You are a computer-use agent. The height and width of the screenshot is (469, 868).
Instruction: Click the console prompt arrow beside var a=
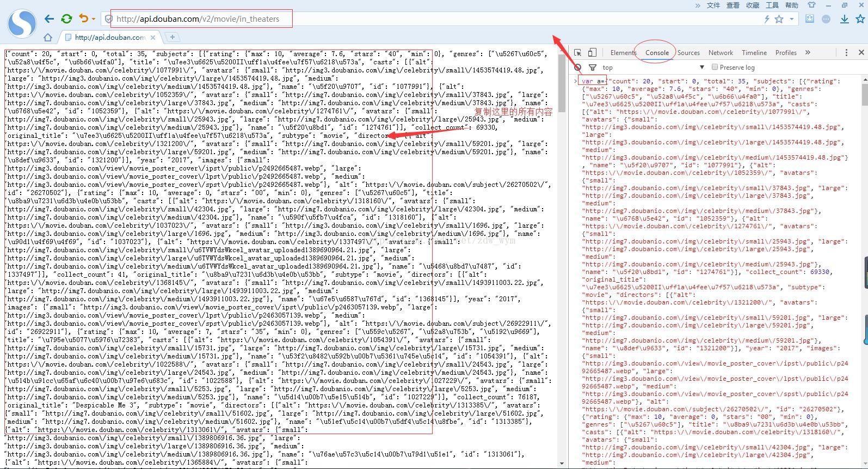pyautogui.click(x=575, y=81)
